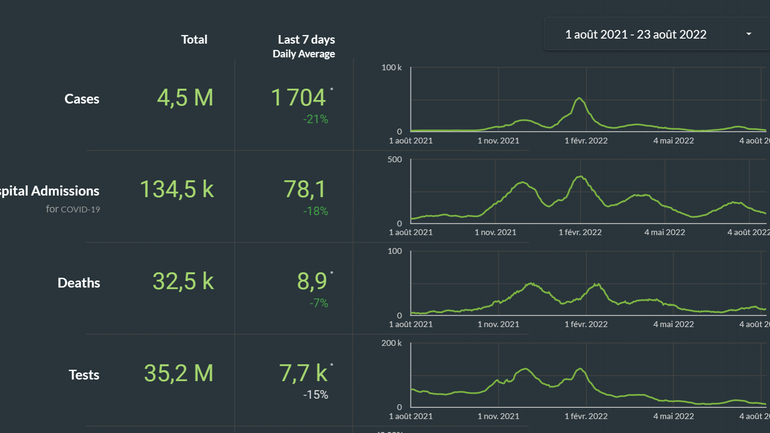Click the Tests total value 35,2 M
The image size is (770, 433).
(x=183, y=374)
